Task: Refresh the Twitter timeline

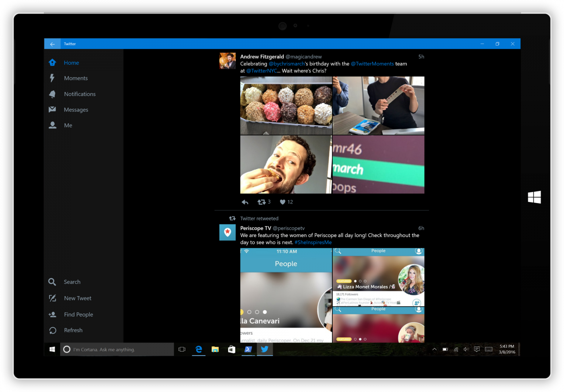Action: point(73,330)
